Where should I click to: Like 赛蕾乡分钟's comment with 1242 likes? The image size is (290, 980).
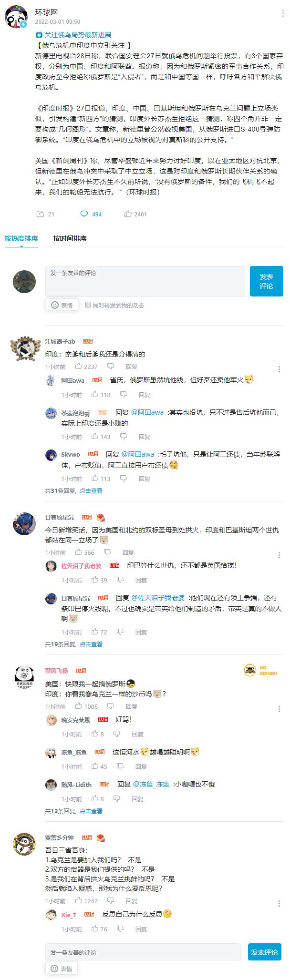79,900
